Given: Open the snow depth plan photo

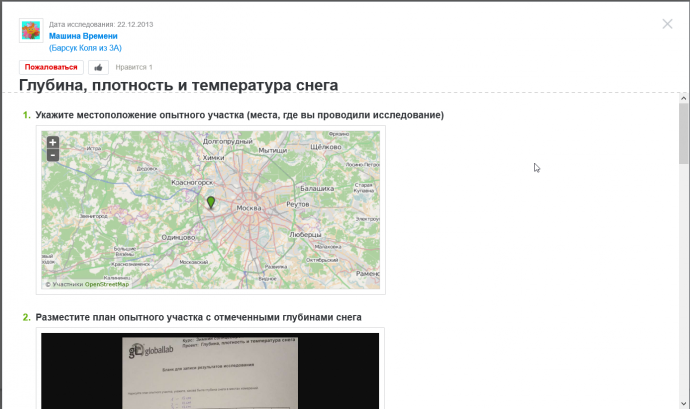Looking at the screenshot, I should (x=210, y=371).
